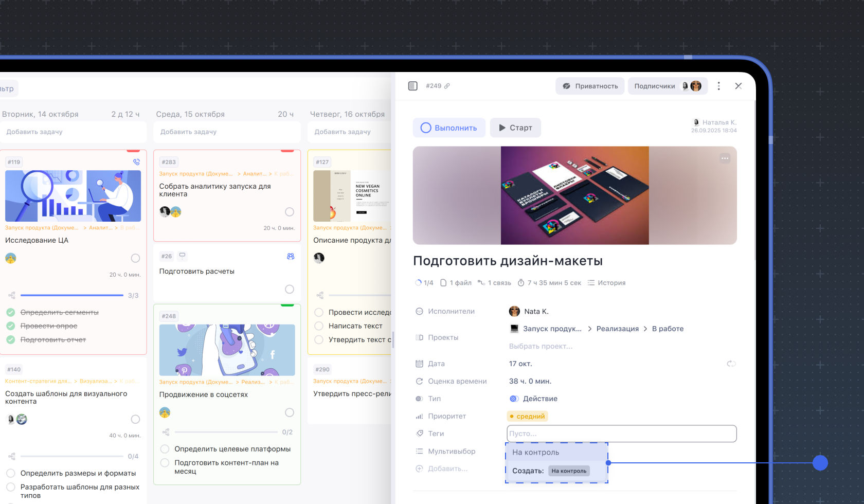Image resolution: width=864 pixels, height=504 pixels.
Task: Click the tags input field 'Пусто...'
Action: click(621, 434)
